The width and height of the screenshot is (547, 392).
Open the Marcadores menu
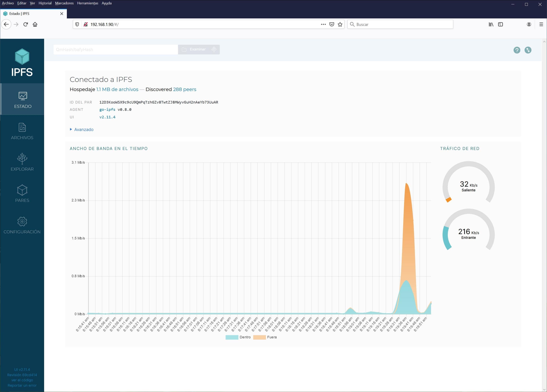(64, 3)
